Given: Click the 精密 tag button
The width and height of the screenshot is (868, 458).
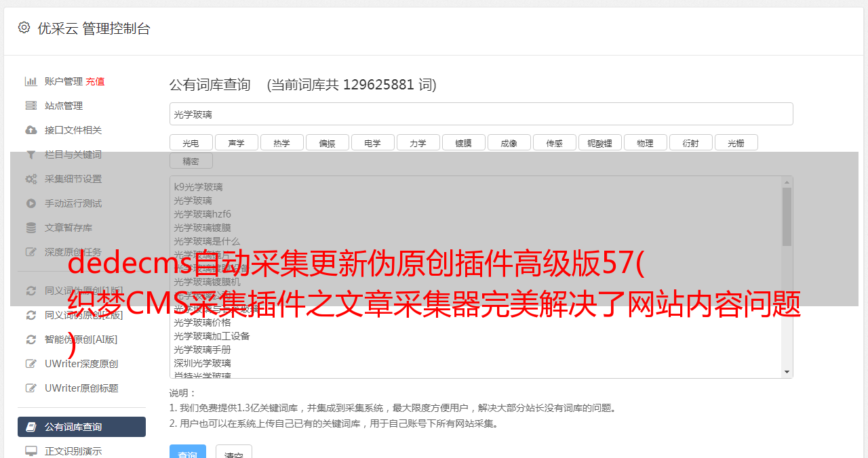Looking at the screenshot, I should click(191, 161).
